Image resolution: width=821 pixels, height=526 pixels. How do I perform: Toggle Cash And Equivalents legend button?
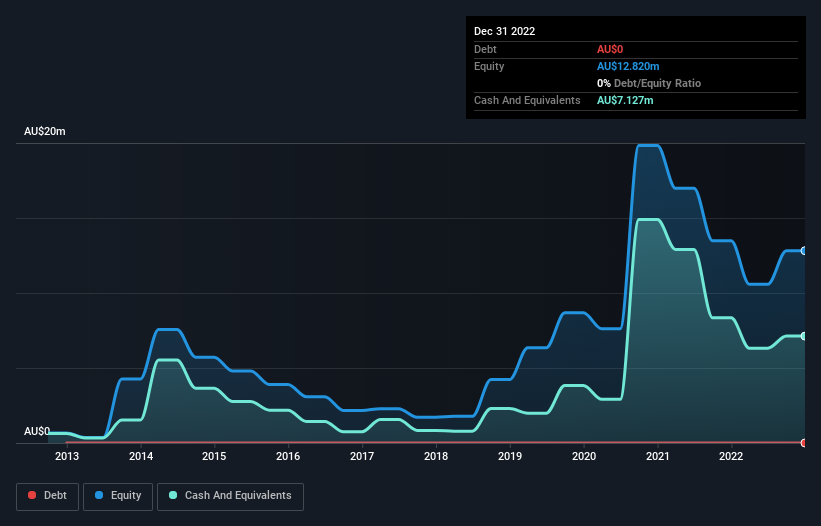coord(230,496)
